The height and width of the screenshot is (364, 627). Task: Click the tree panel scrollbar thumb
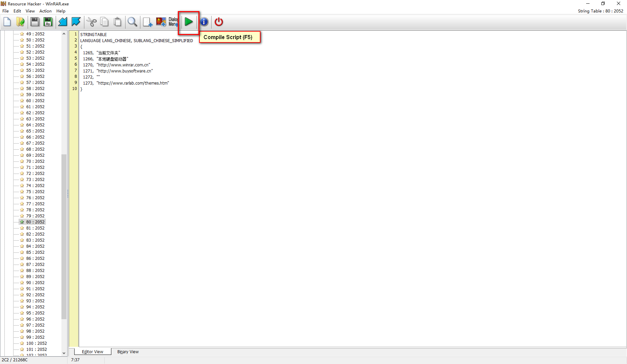coord(64,237)
